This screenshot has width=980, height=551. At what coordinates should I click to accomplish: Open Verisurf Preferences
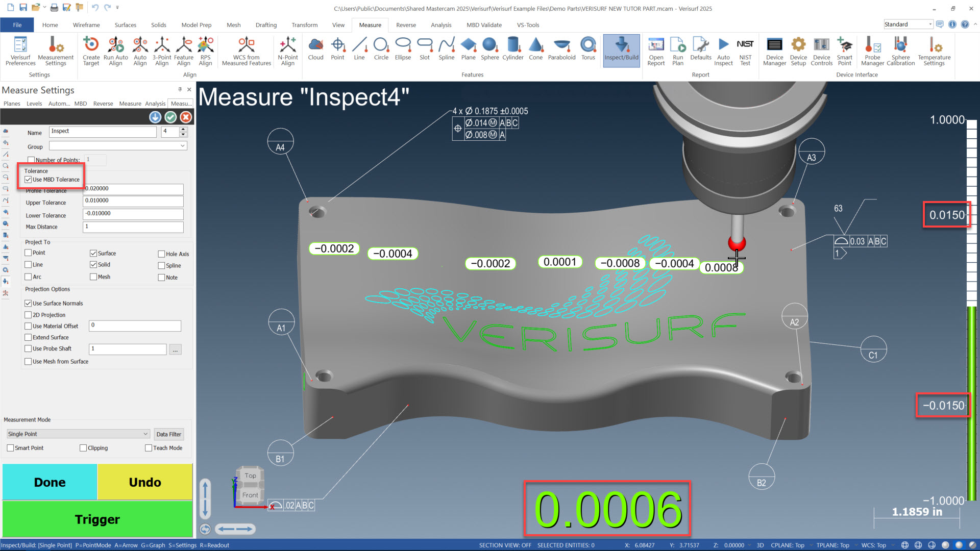pos(20,51)
